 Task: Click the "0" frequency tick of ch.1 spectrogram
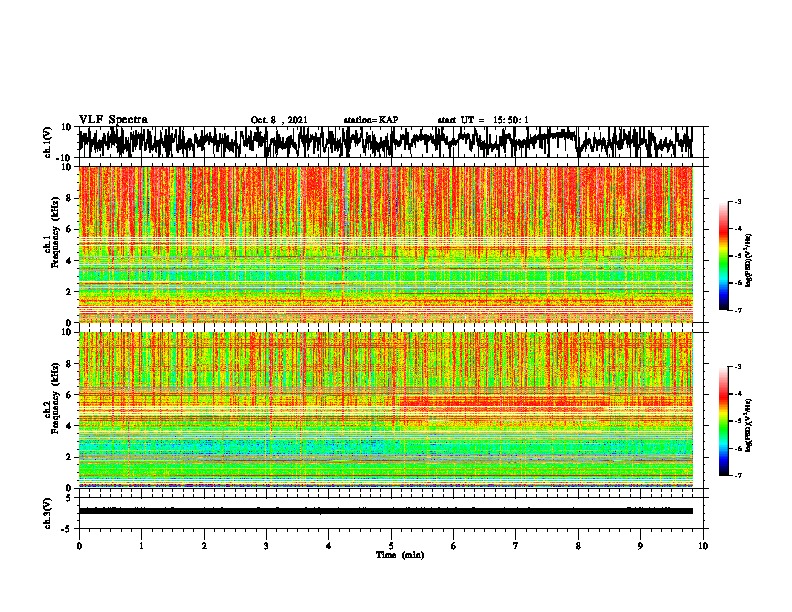tap(70, 323)
